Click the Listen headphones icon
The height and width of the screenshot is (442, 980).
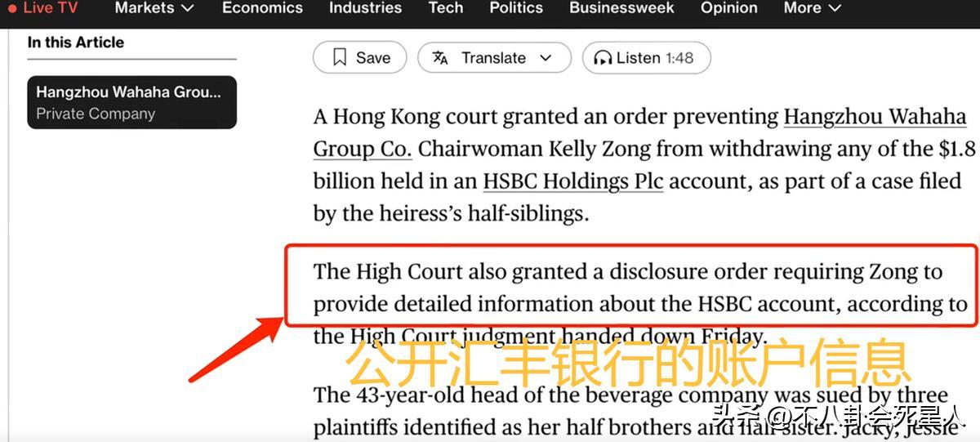603,58
